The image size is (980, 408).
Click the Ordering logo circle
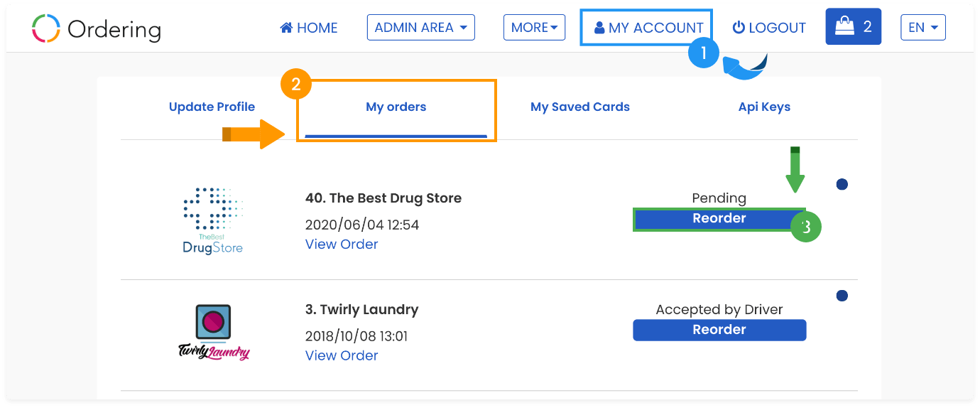(x=46, y=28)
